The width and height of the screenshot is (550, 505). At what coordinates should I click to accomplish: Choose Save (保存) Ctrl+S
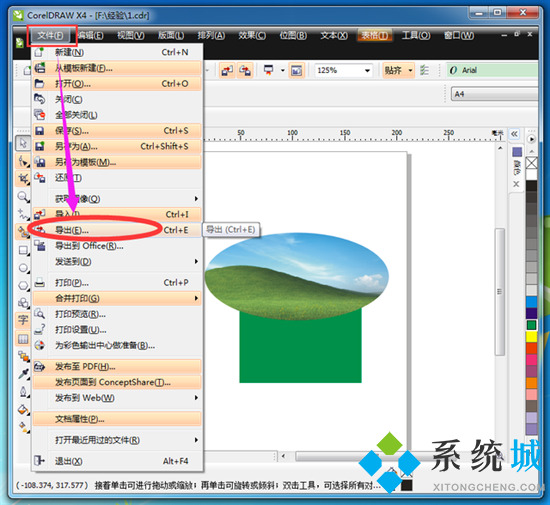116,131
